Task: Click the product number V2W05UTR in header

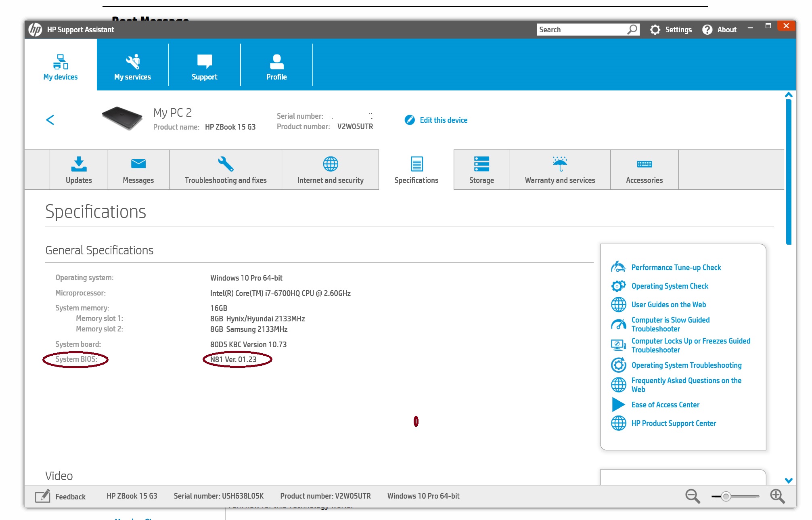Action: point(355,126)
